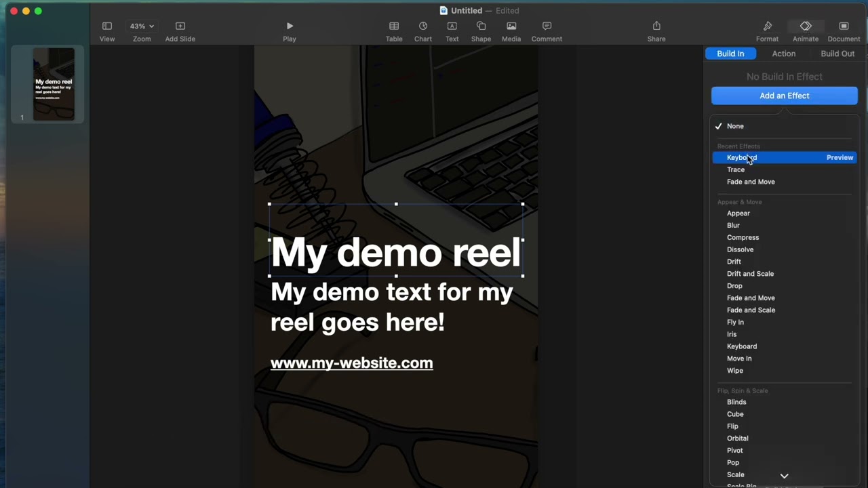Open the 43% Zoom dropdown
The width and height of the screenshot is (868, 488).
(142, 26)
